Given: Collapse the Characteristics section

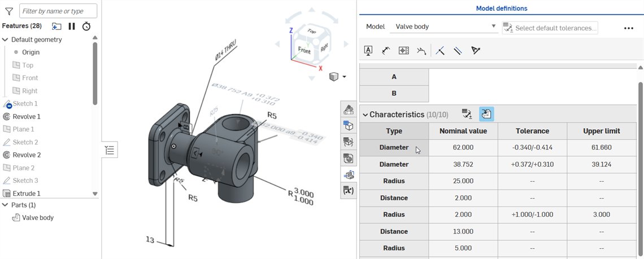Looking at the screenshot, I should tap(365, 115).
